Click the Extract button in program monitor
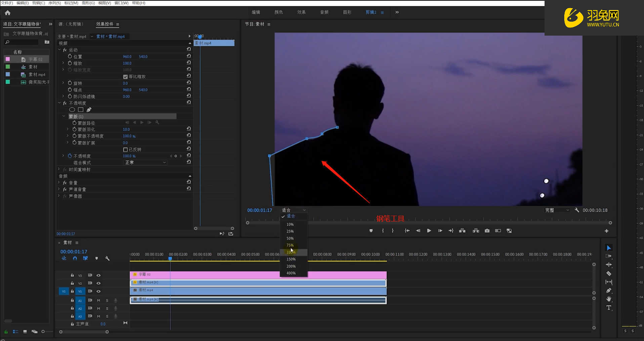Screen dimensions: 644x341 (476, 231)
